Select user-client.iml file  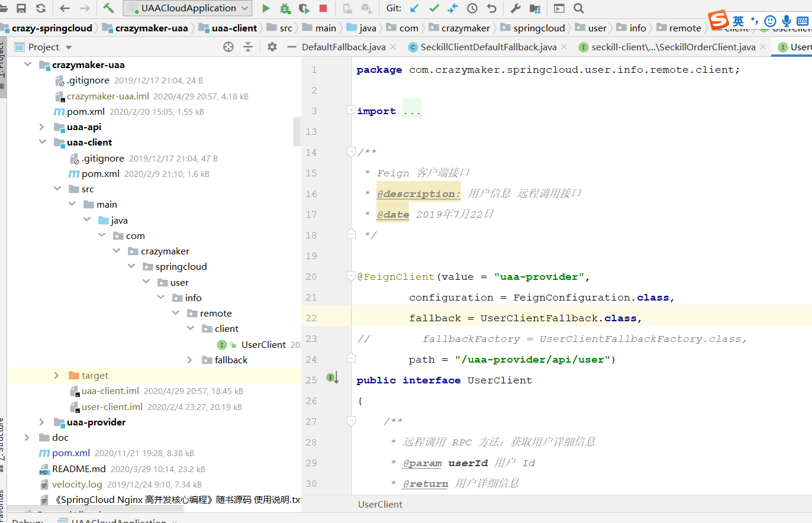(x=112, y=406)
